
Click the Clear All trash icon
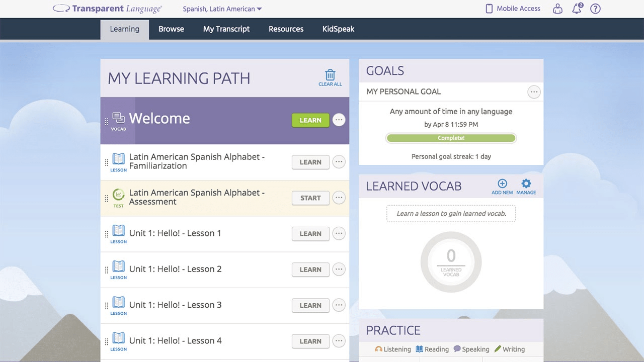click(330, 75)
